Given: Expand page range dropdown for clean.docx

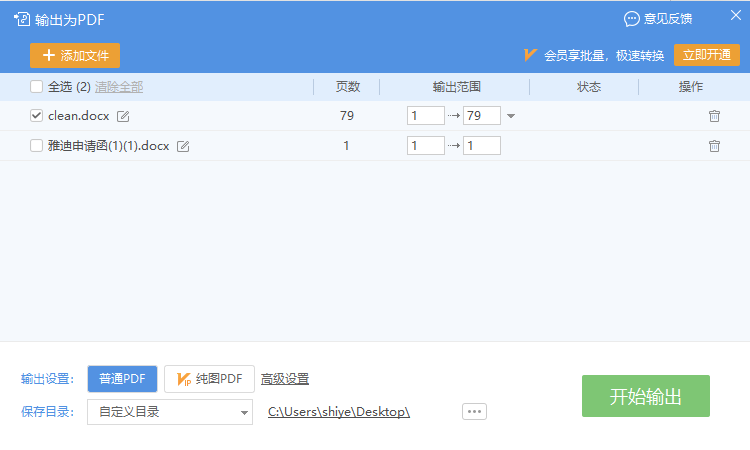Looking at the screenshot, I should pyautogui.click(x=511, y=116).
